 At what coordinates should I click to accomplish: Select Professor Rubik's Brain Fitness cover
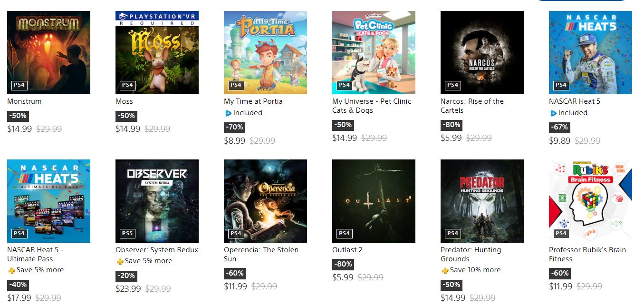click(x=590, y=201)
